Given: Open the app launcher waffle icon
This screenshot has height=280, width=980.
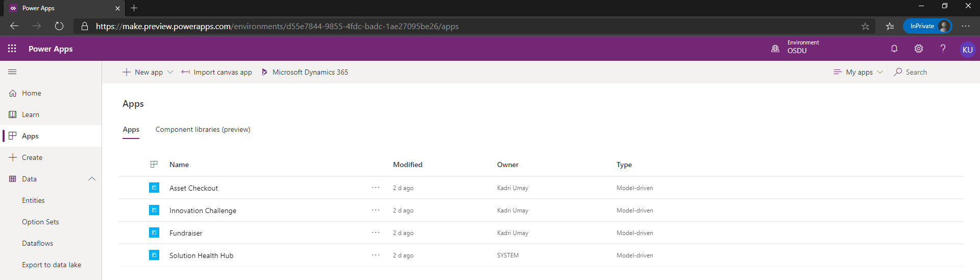Looking at the screenshot, I should (12, 49).
